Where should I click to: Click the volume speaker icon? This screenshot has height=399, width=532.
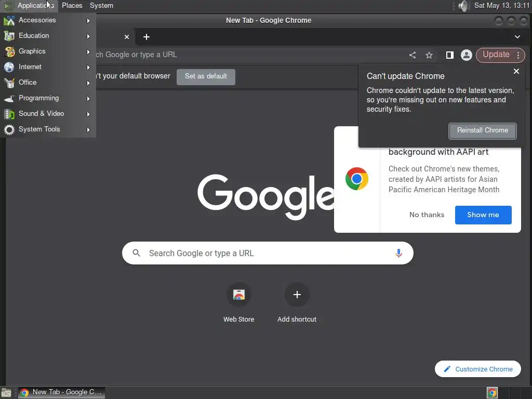pyautogui.click(x=463, y=6)
